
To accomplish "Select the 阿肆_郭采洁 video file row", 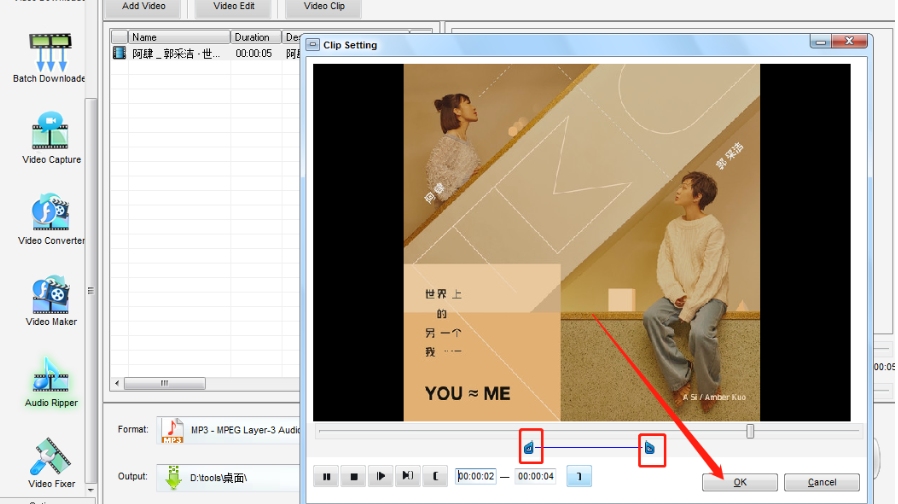I will pos(205,53).
